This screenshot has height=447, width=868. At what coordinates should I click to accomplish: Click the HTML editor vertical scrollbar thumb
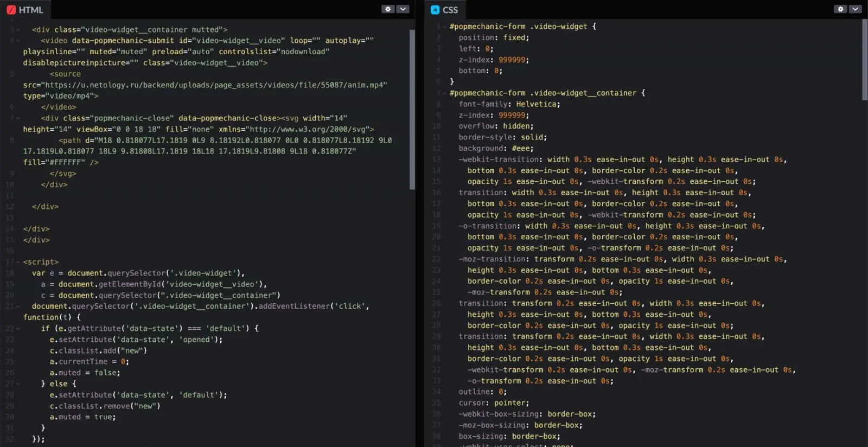click(x=412, y=108)
